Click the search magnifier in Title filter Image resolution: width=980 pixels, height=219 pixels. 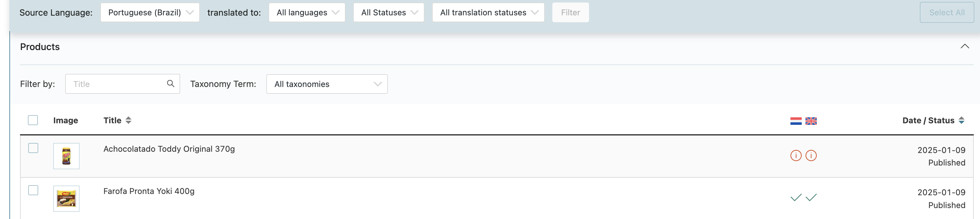(170, 84)
